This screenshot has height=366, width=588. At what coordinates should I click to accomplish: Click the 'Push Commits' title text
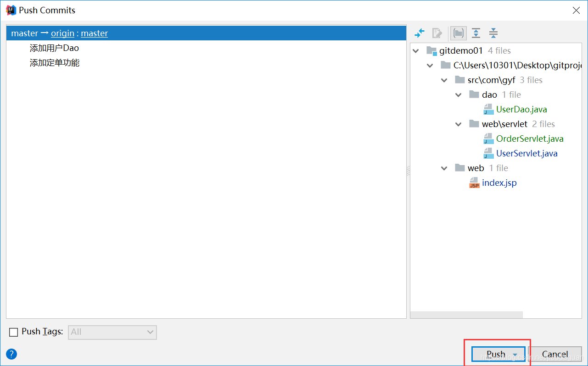pyautogui.click(x=47, y=10)
